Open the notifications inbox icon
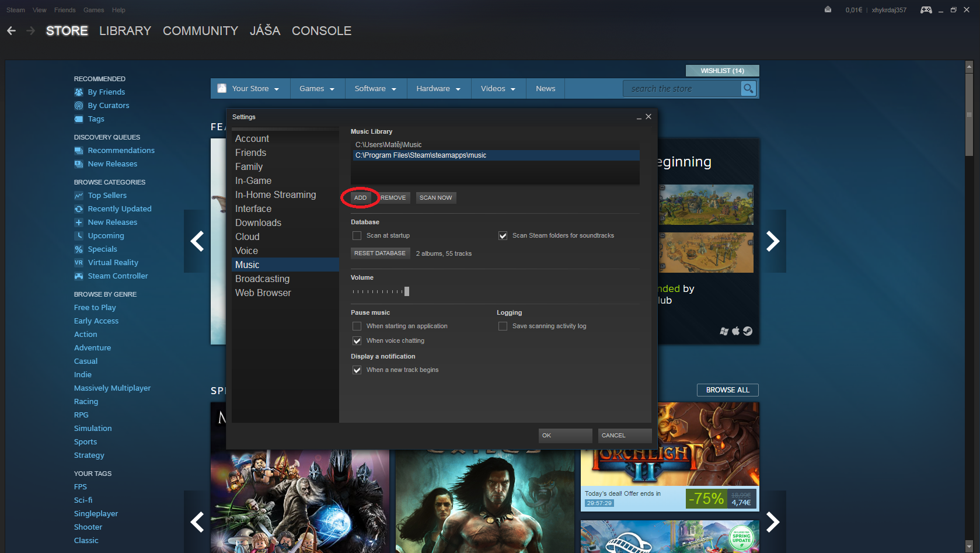The height and width of the screenshot is (553, 980). coord(828,9)
